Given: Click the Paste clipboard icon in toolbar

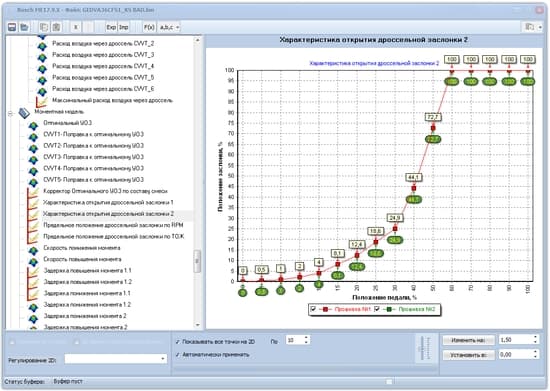Looking at the screenshot, I should (56, 27).
